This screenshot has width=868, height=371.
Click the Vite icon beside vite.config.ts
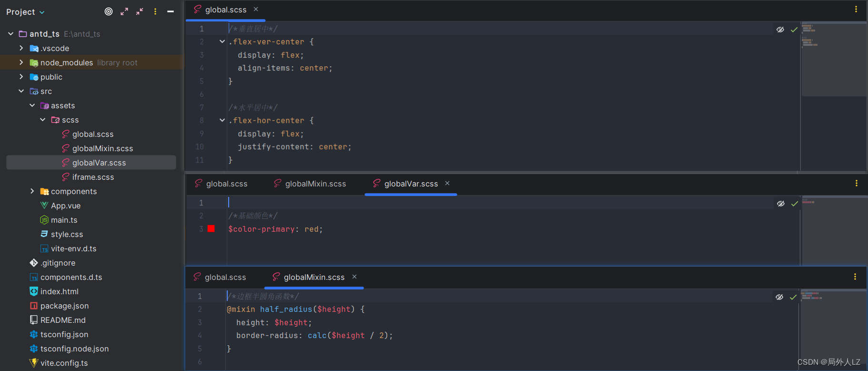tap(34, 363)
